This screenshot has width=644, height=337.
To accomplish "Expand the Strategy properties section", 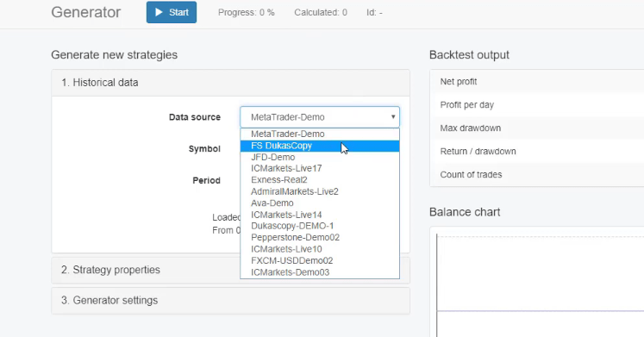I will point(146,270).
